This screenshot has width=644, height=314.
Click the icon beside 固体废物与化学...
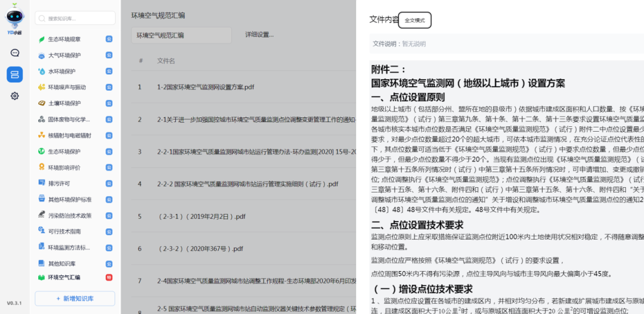coord(42,119)
